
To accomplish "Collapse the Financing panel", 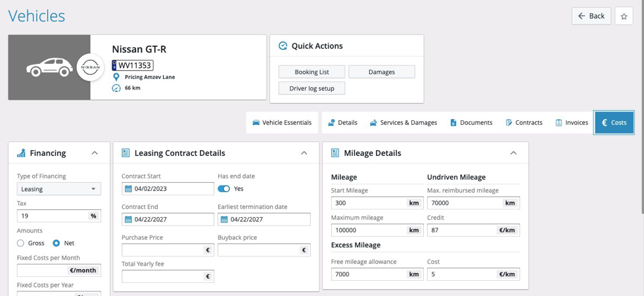I will point(95,153).
